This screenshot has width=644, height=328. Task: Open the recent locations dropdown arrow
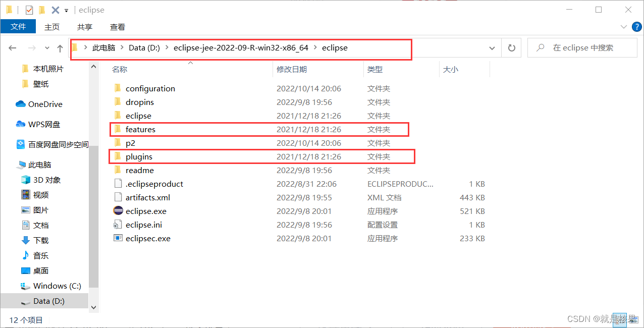click(x=47, y=48)
